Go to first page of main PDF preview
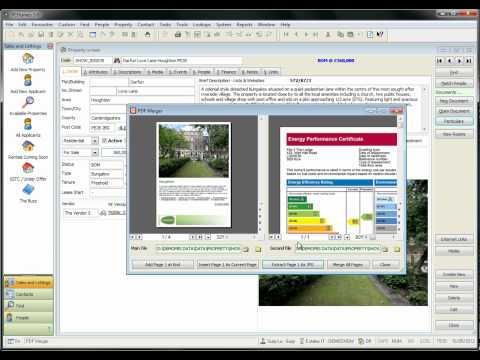Image resolution: width=480 pixels, height=360 pixels. click(x=133, y=237)
